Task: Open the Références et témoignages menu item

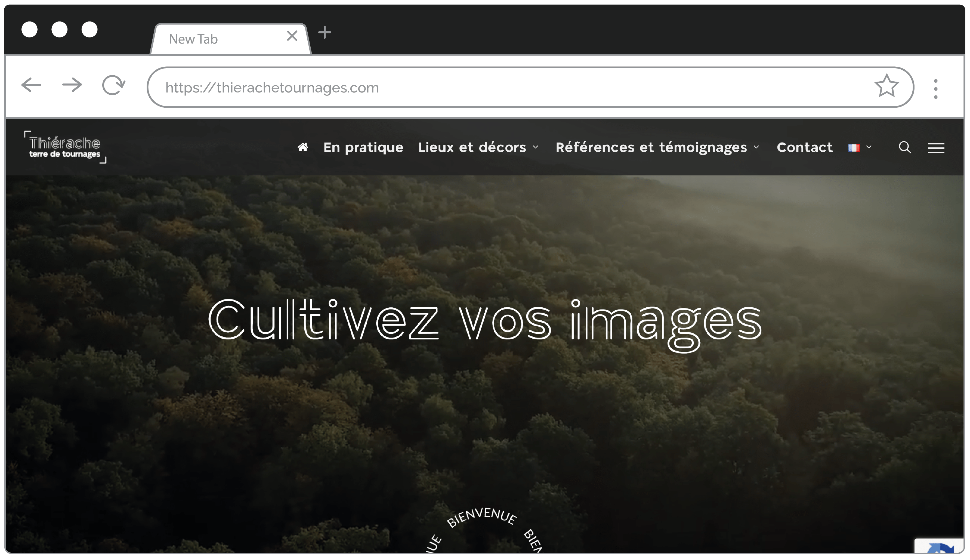Action: [651, 148]
